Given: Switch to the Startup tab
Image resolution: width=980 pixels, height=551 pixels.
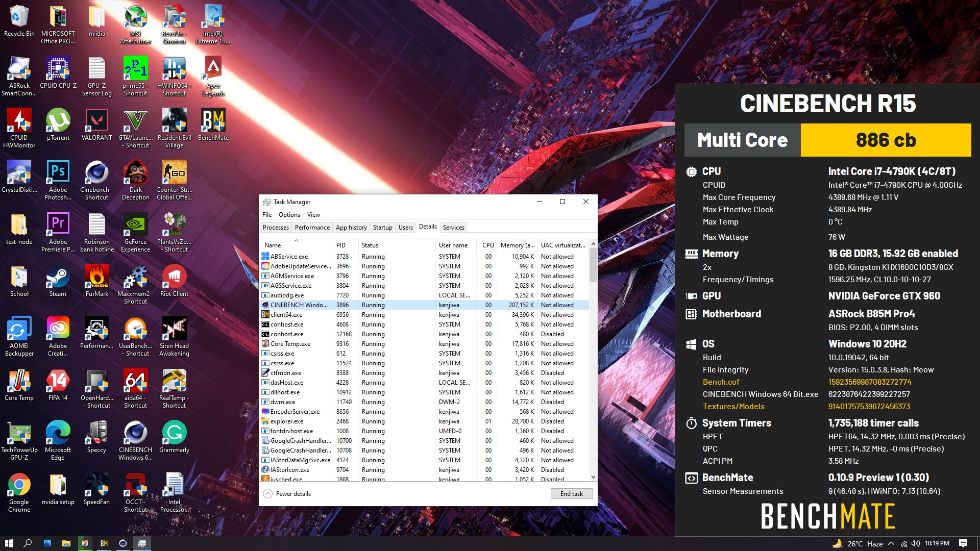Looking at the screenshot, I should (x=382, y=228).
